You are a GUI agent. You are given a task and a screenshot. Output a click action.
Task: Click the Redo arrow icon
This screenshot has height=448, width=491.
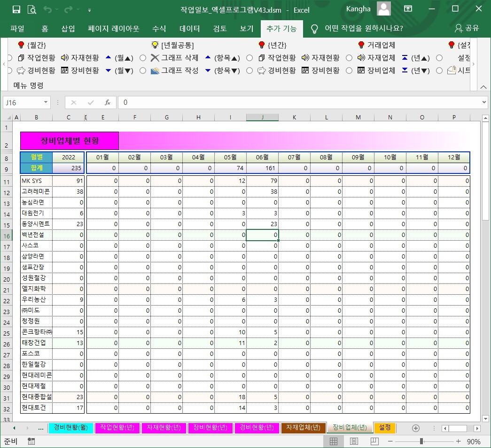pos(68,10)
